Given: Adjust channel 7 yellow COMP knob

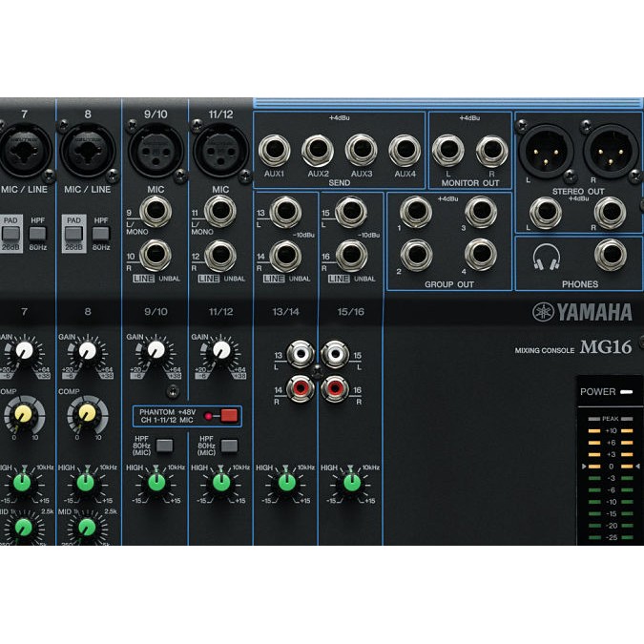Looking at the screenshot, I should tap(24, 415).
